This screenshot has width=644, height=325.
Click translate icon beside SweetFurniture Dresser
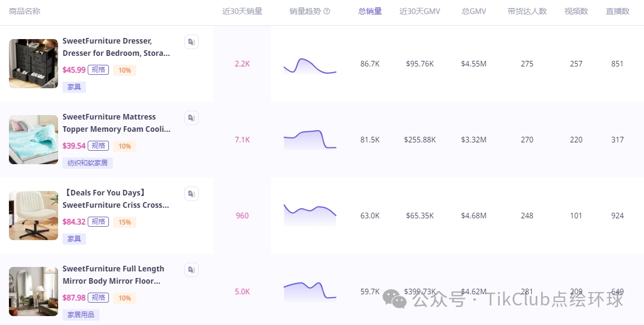pos(192,42)
